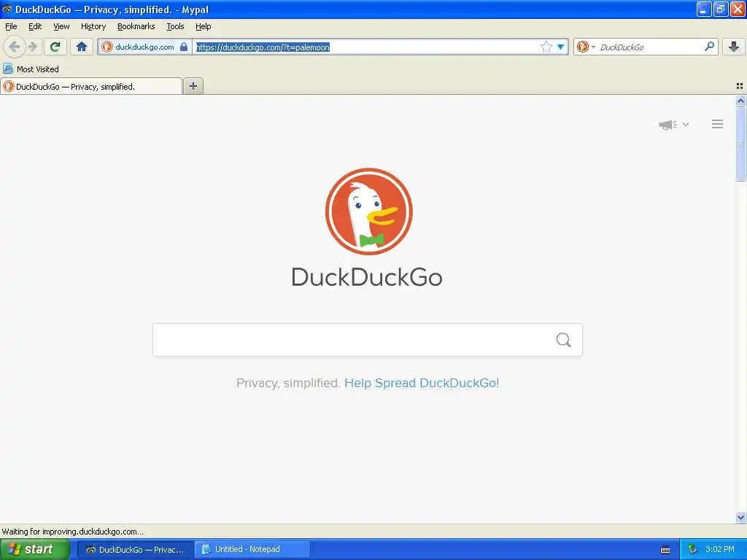This screenshot has width=747, height=560.
Task: Go forward with the Forward arrow button
Action: (x=32, y=47)
